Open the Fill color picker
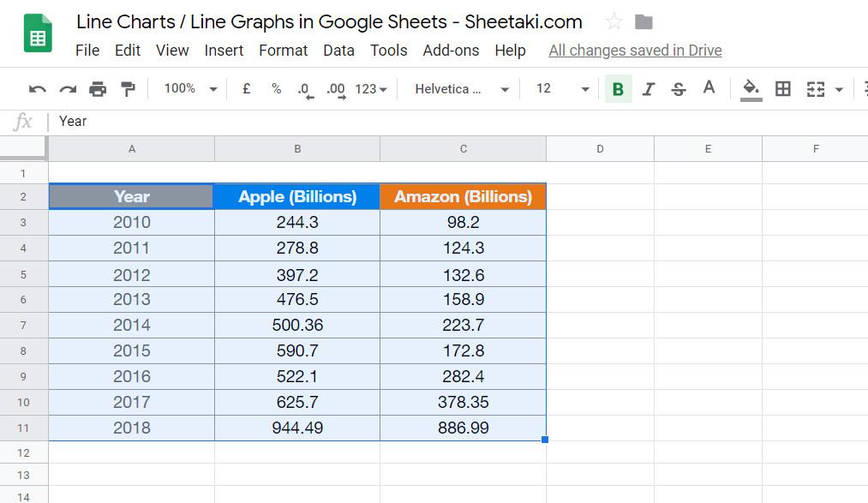The image size is (868, 503). coord(749,88)
